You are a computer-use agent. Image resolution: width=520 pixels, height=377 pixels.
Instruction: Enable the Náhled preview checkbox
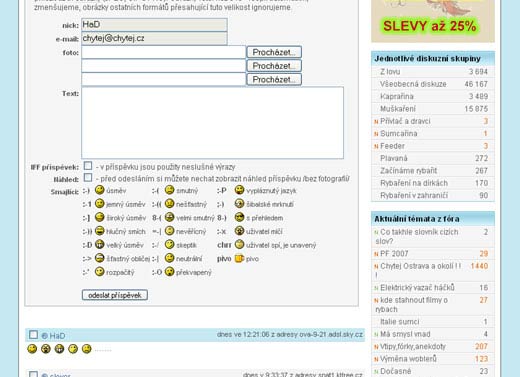click(88, 177)
